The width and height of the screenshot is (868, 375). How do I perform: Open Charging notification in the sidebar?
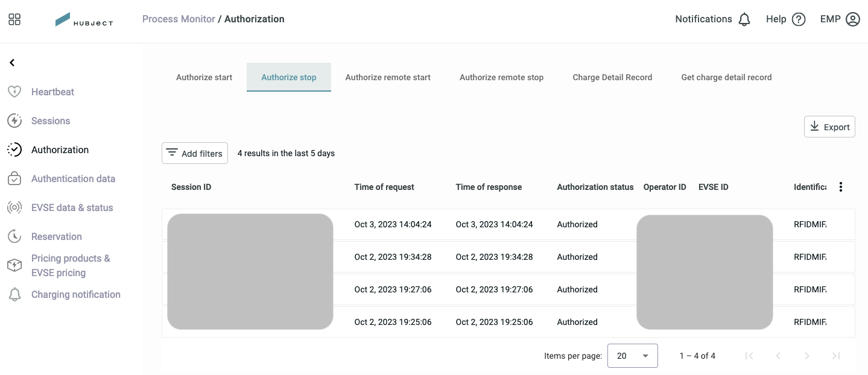75,294
